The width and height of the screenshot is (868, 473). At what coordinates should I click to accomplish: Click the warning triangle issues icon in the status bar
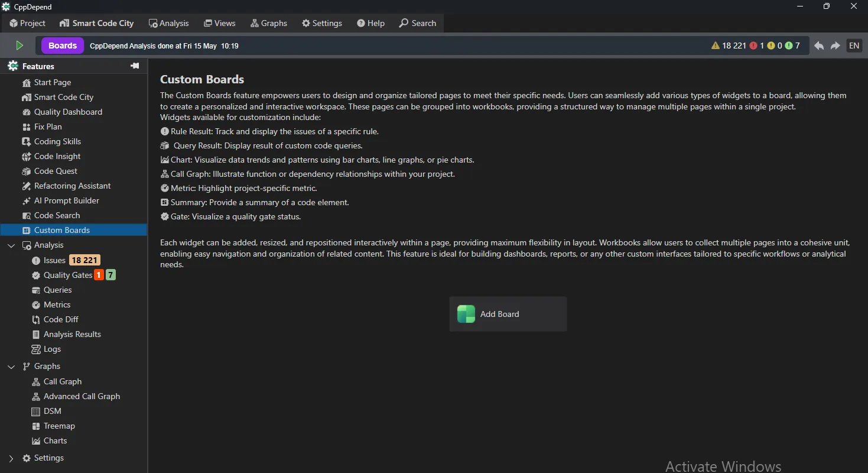716,46
